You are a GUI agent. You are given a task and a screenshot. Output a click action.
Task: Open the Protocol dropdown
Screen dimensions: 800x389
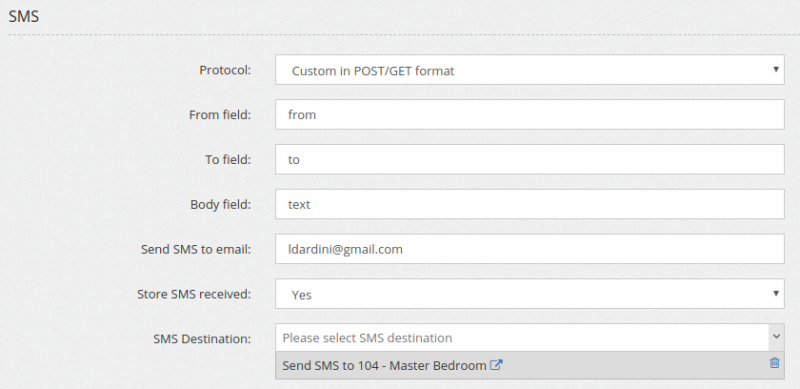pos(530,70)
